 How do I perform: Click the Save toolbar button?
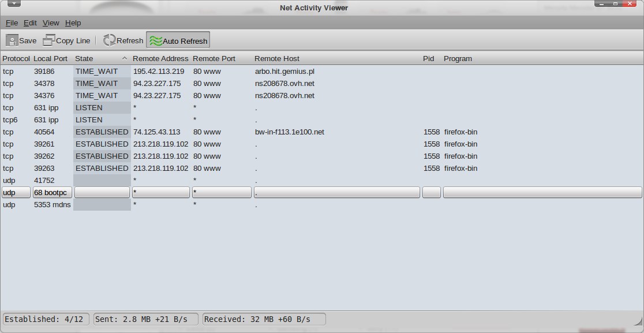point(21,40)
